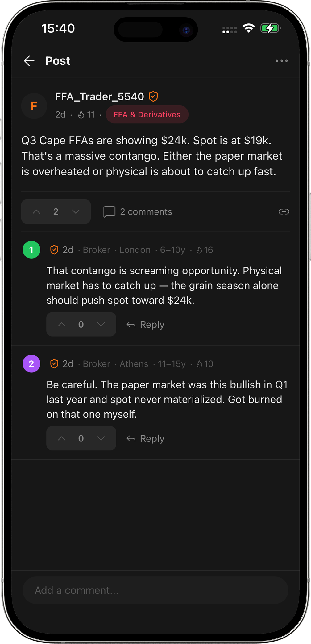Tap the down chevron on comment one's vote control
Viewport: 311px width, 644px height.
[101, 324]
